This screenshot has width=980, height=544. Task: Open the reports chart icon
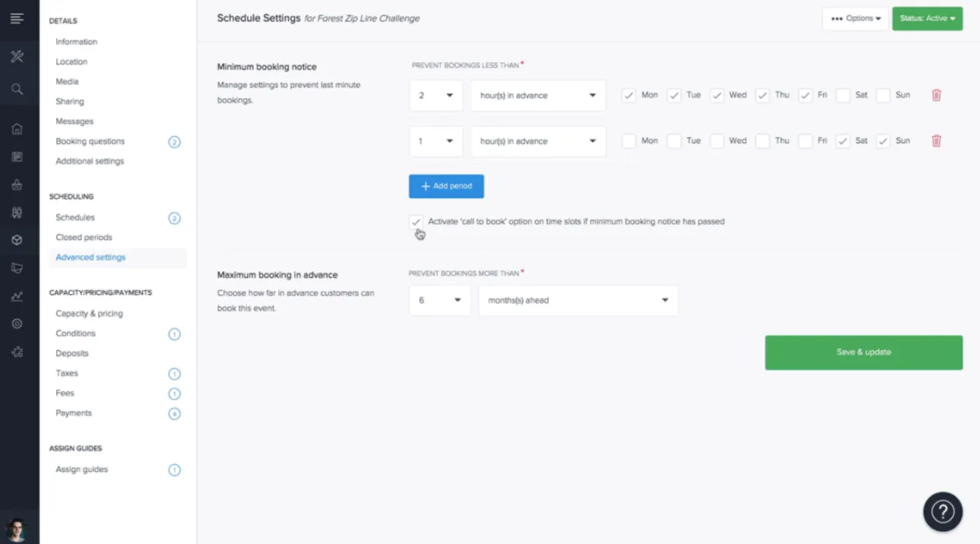17,296
